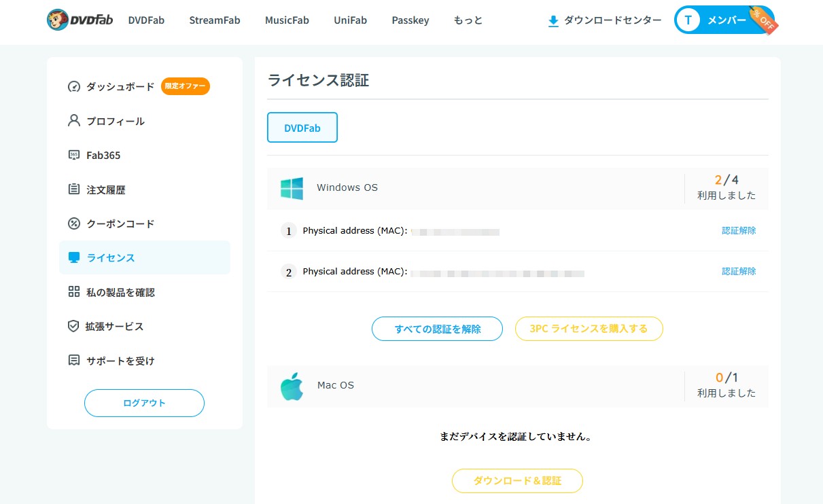Screen dimensions: 823x504
Task: Click the 2/4 usage count
Action: pyautogui.click(x=726, y=180)
